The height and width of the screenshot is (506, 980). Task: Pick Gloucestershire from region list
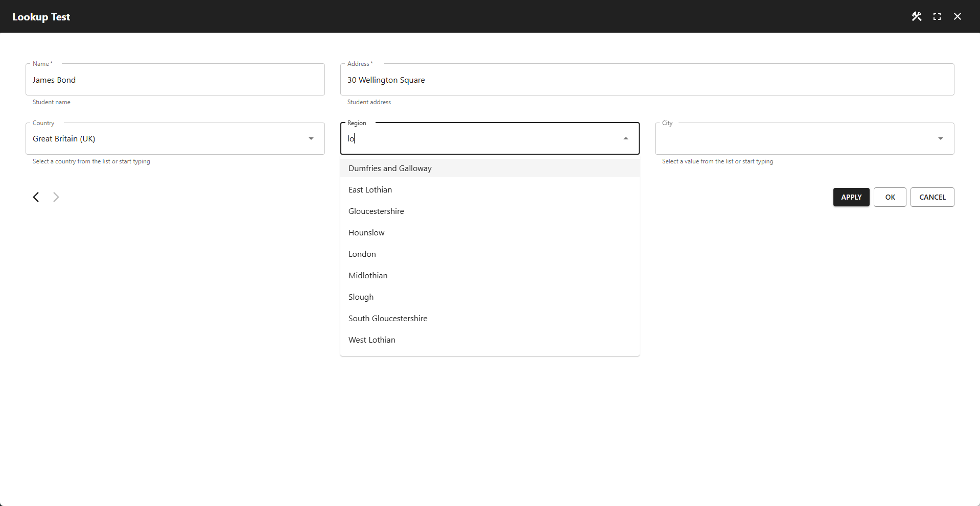[x=376, y=211]
